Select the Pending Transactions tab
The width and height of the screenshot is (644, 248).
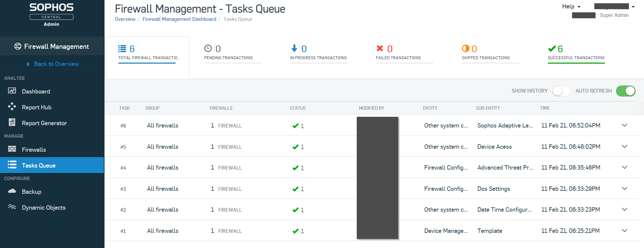point(233,54)
